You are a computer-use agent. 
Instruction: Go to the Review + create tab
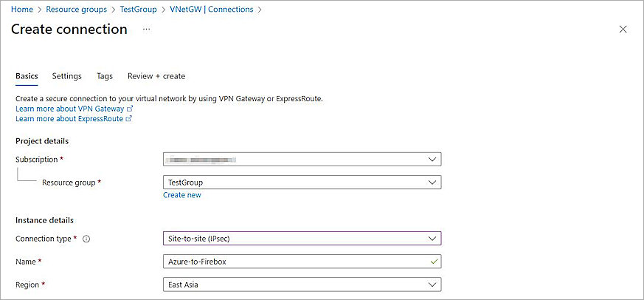tap(156, 76)
